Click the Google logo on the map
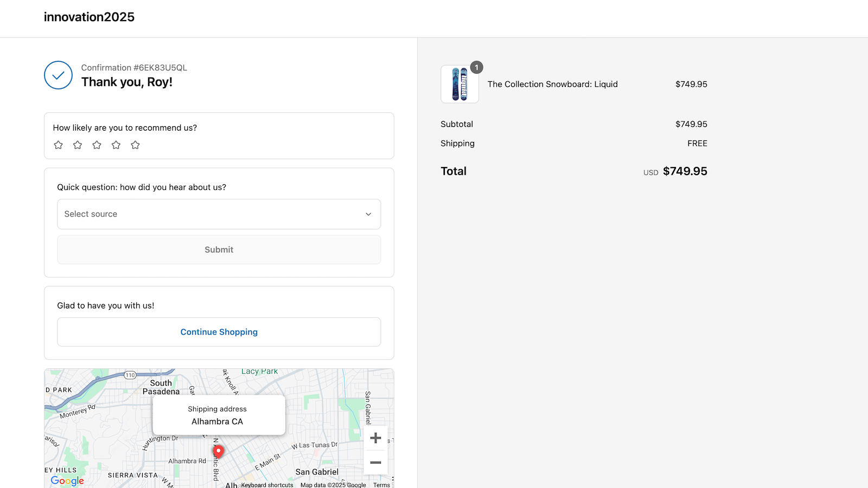Viewport: 868px width, 488px height. coord(66,480)
